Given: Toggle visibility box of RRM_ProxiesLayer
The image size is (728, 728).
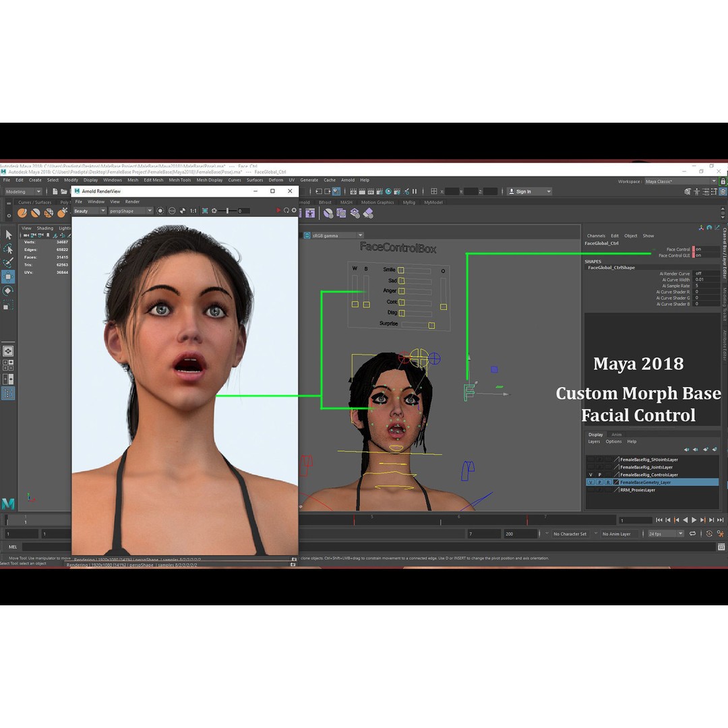Looking at the screenshot, I should click(x=590, y=490).
